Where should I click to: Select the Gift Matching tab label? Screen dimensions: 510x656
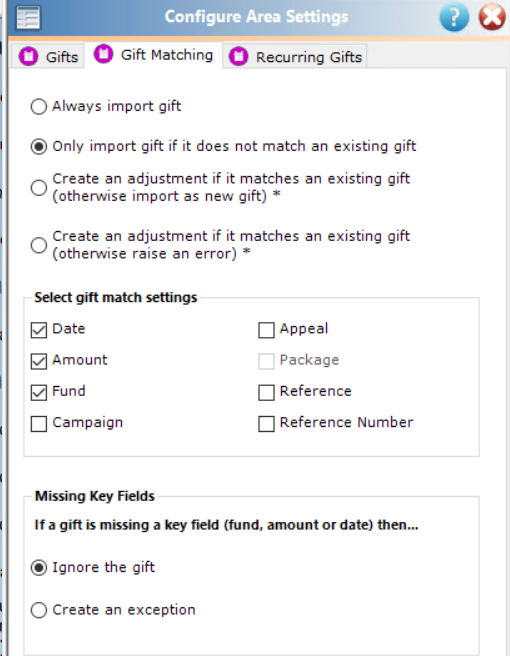(167, 55)
